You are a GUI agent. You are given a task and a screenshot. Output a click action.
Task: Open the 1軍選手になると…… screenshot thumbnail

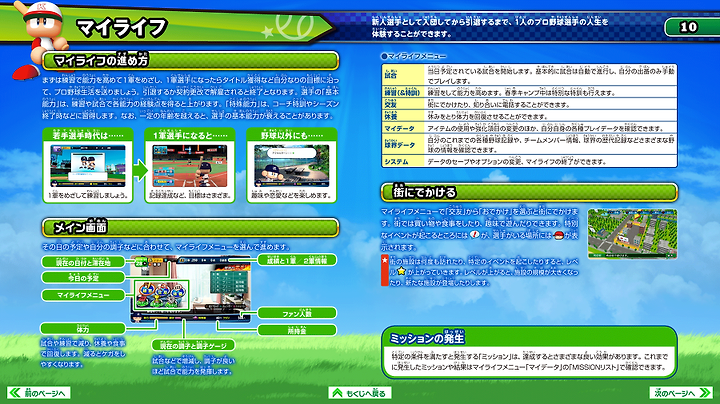[190, 166]
